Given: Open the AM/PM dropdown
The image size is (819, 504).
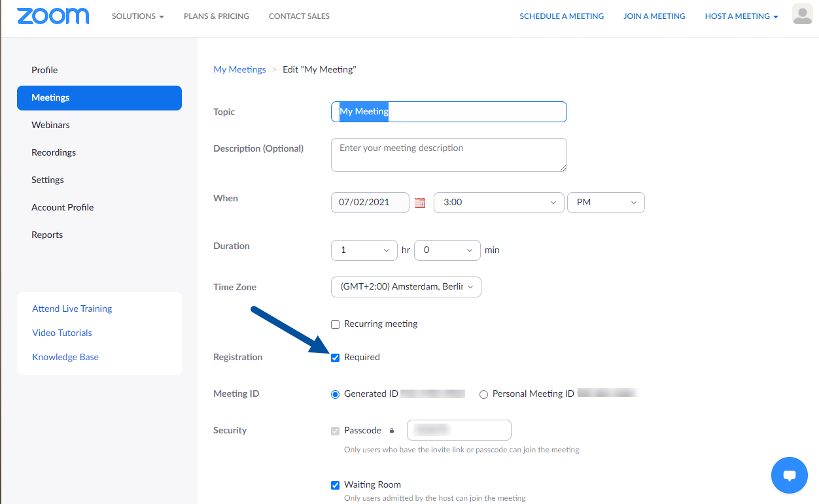Looking at the screenshot, I should [x=606, y=203].
